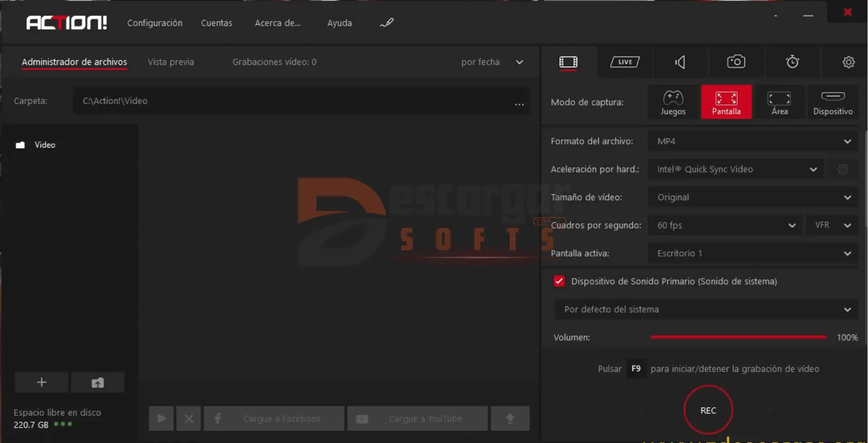Play the selected recording
Screen dimensions: 868x443
click(x=161, y=418)
